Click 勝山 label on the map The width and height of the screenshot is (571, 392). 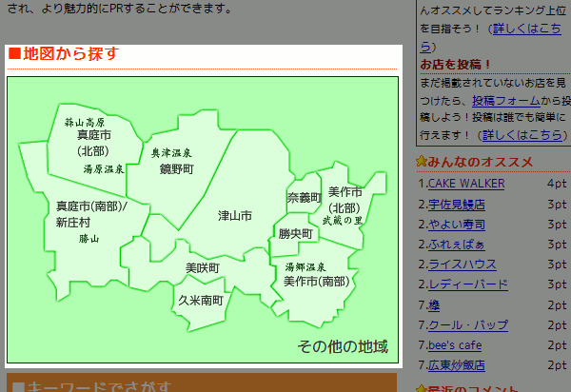(89, 239)
